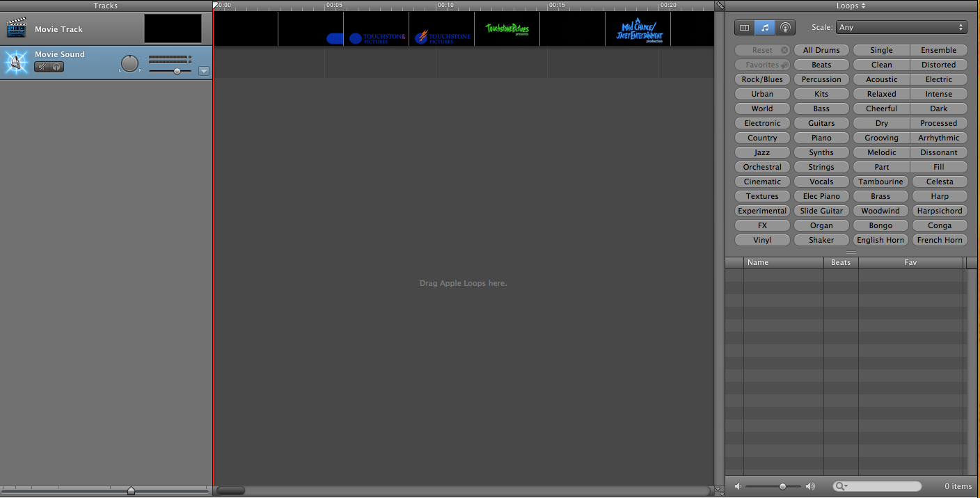Sort loops by Beats column header
Viewport: 980px width, 498px height.
coord(841,262)
